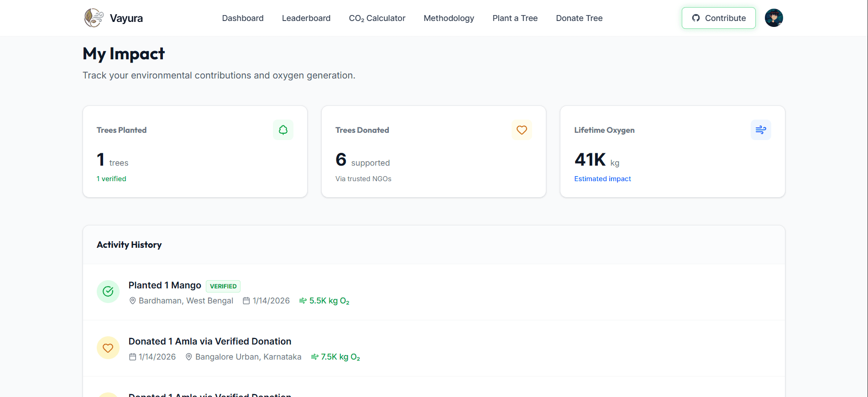Click the Estimated impact link
This screenshot has width=868, height=397.
point(602,179)
